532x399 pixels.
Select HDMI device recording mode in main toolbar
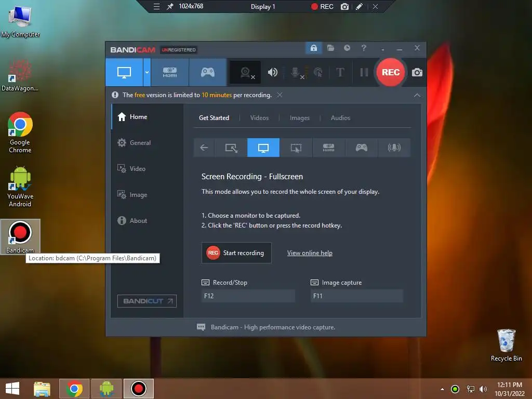tap(170, 72)
